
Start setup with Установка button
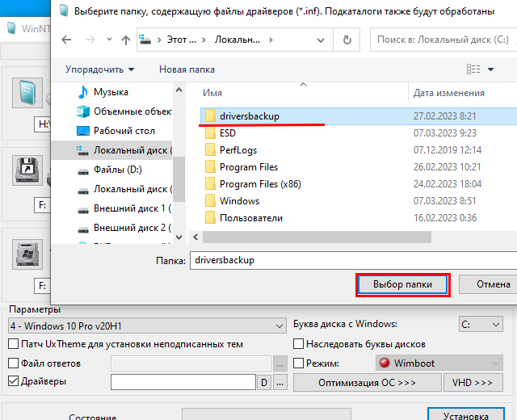[466, 414]
